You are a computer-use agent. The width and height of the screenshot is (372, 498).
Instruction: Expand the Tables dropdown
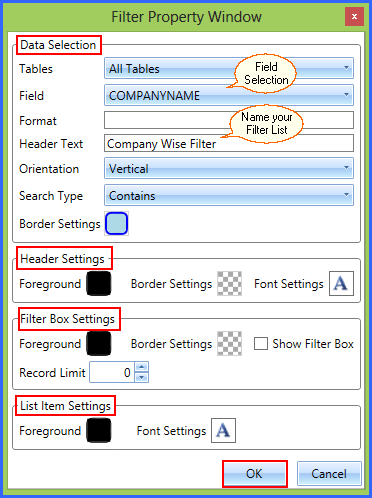(229, 68)
